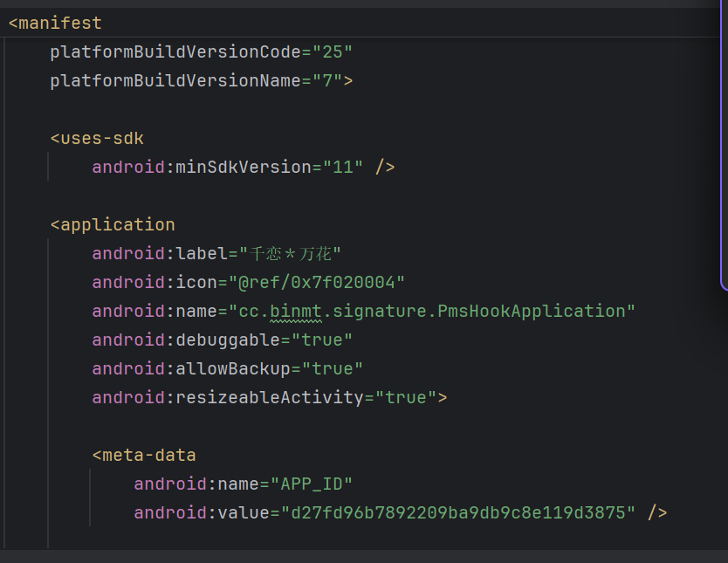Click the "APP_ID" name value
The image size is (728, 563).
(x=311, y=484)
